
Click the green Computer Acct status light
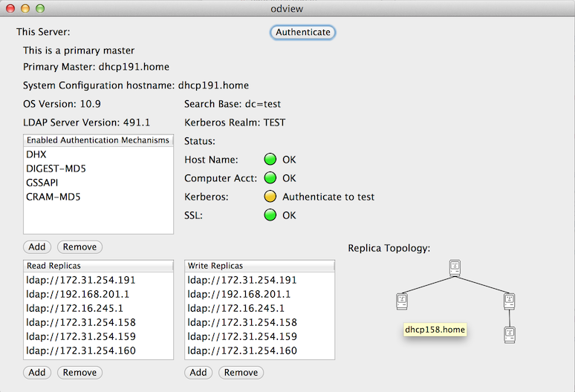tap(270, 178)
